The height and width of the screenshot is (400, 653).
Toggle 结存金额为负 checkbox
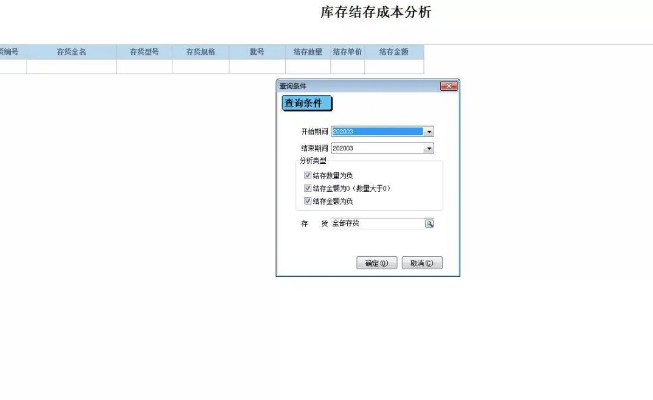coord(308,201)
